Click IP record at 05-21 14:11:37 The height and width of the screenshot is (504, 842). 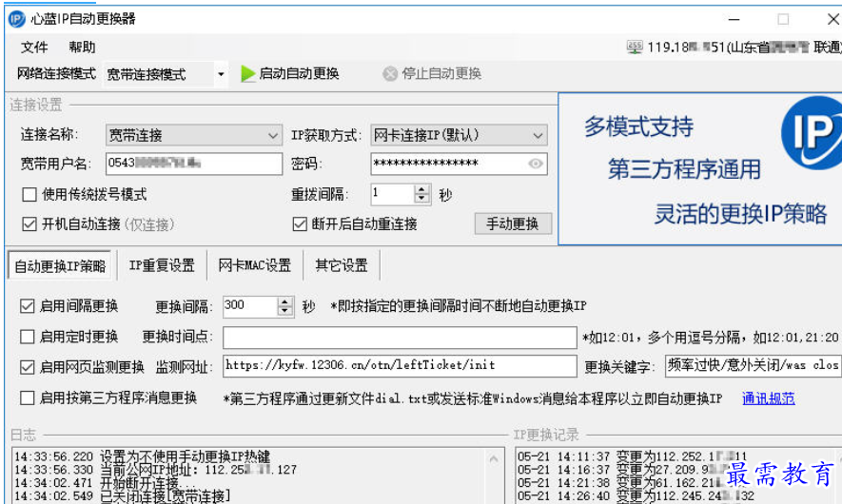pos(632,456)
